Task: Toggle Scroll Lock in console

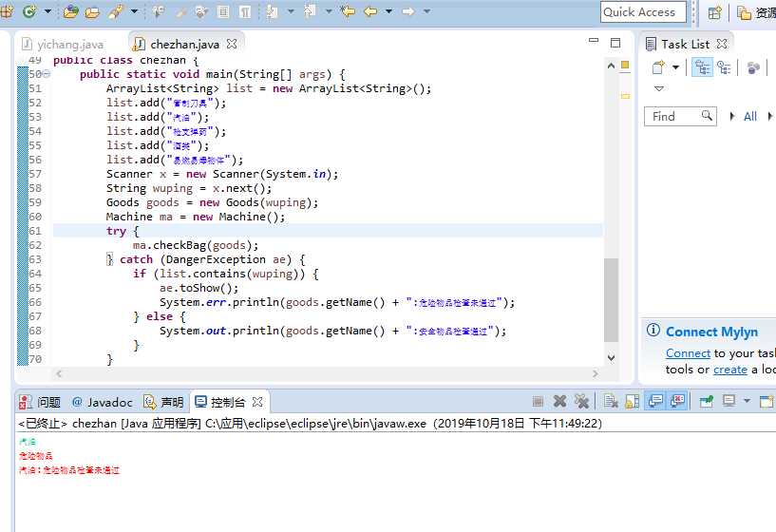Action: point(633,401)
